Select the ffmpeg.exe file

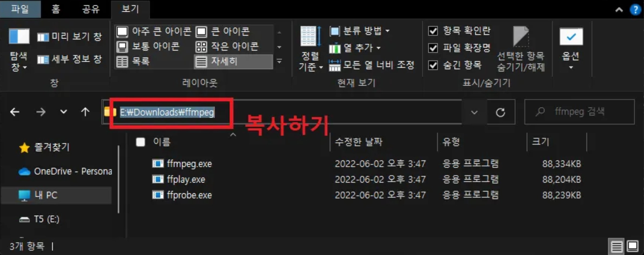pyautogui.click(x=189, y=164)
